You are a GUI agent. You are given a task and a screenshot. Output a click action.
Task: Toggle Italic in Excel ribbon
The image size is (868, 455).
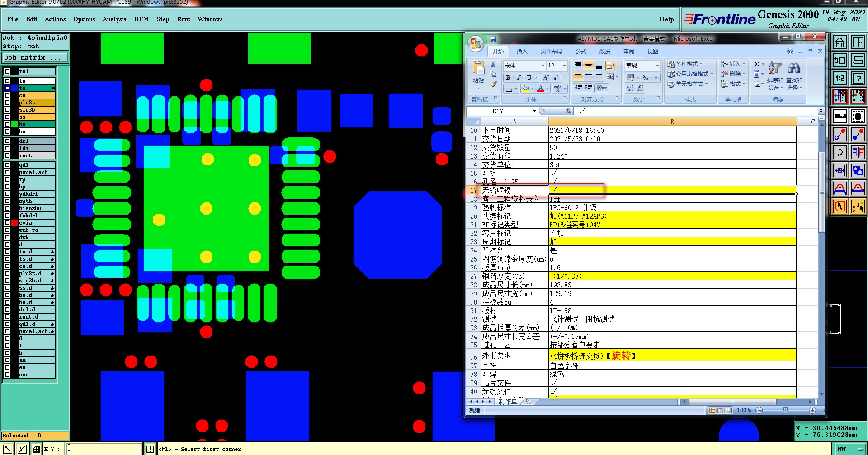tap(519, 78)
